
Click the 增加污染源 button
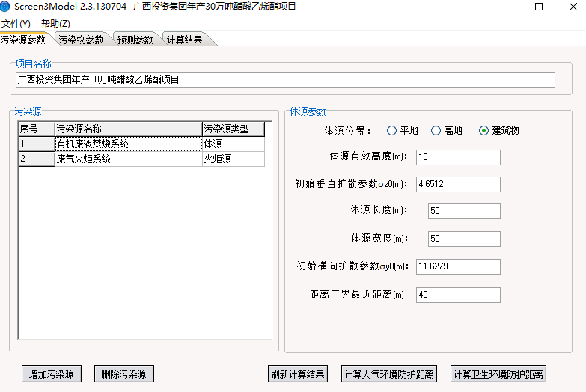click(x=52, y=374)
